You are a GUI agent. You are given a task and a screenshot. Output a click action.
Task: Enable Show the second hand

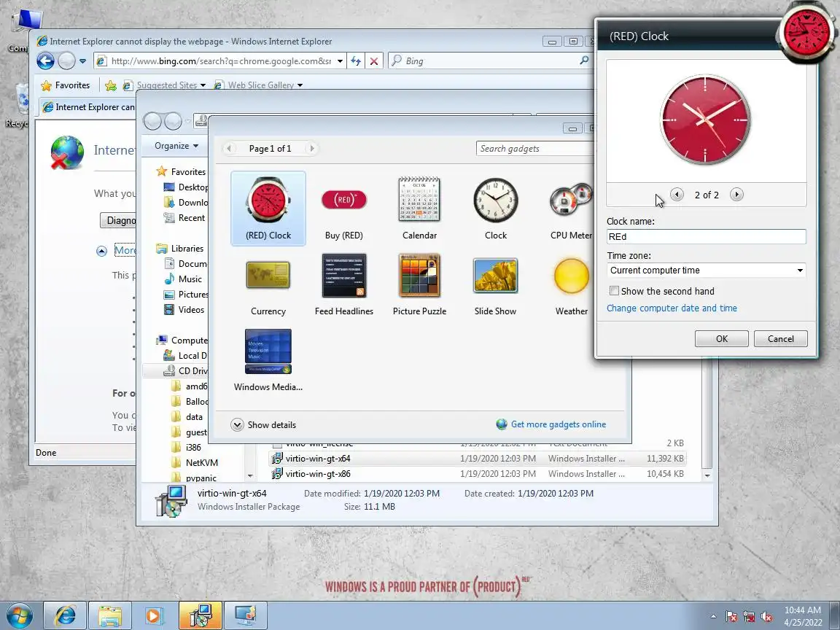615,291
